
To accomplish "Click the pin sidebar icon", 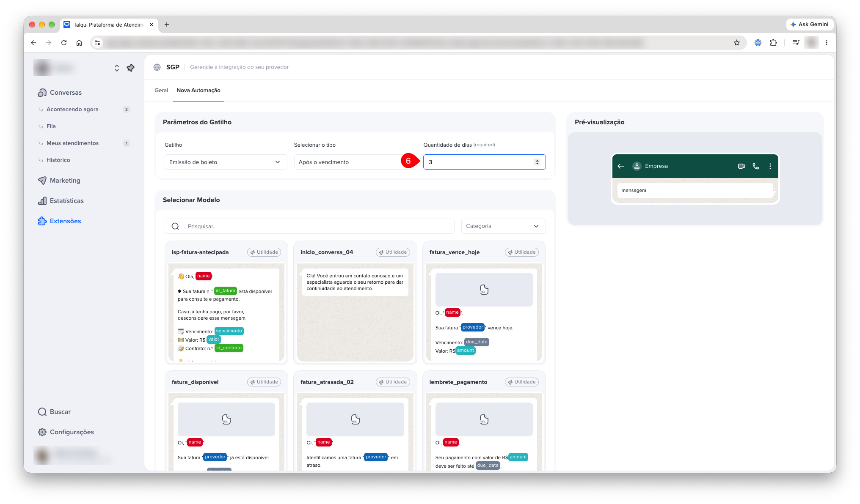I will click(x=130, y=68).
